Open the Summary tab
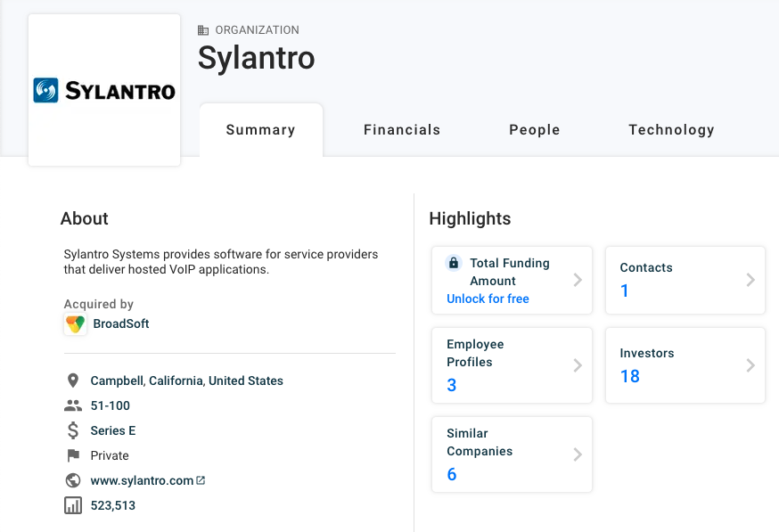The width and height of the screenshot is (779, 532). click(261, 130)
